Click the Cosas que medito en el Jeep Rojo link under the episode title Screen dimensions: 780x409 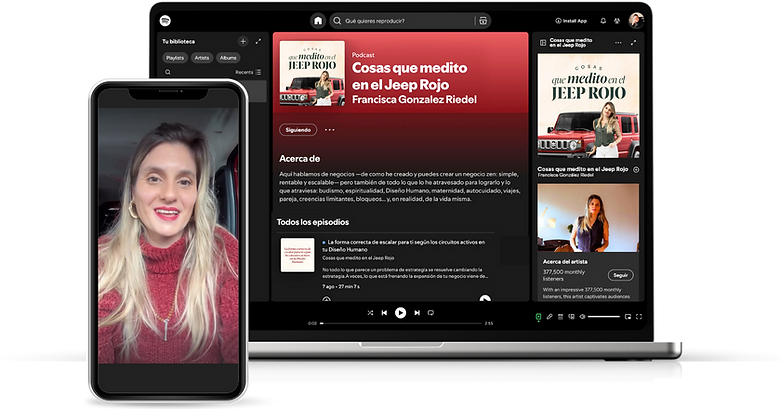click(358, 258)
